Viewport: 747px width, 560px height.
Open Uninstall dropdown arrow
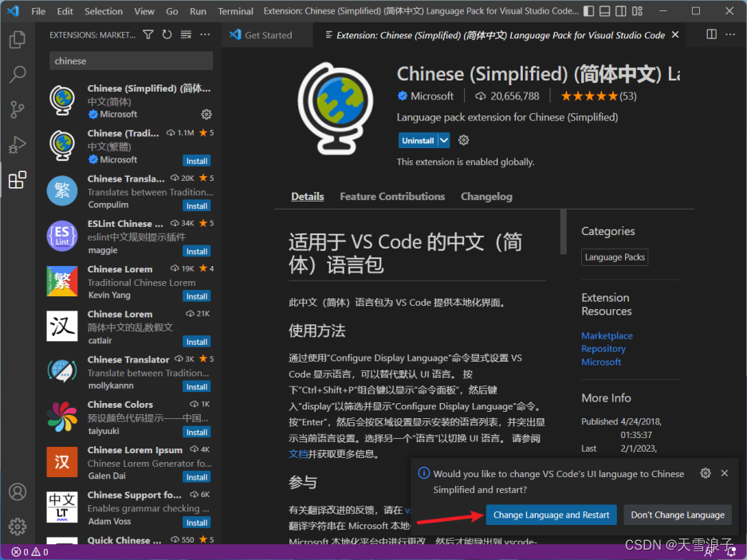pyautogui.click(x=444, y=140)
